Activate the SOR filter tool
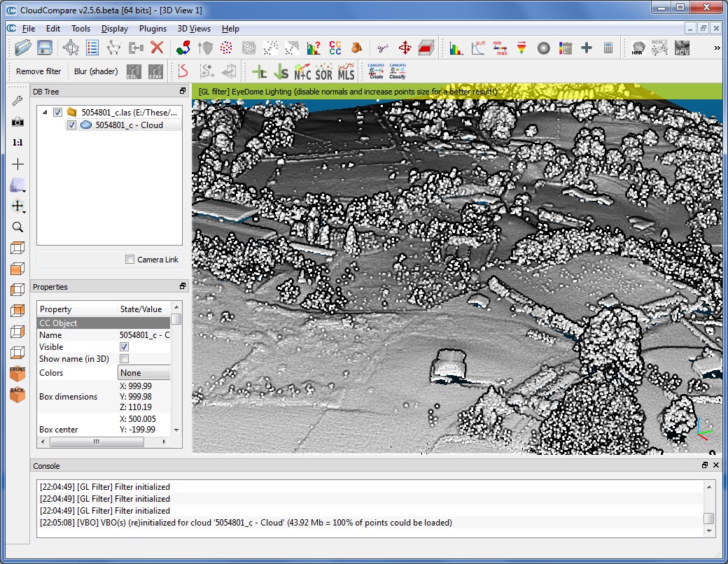Image resolution: width=728 pixels, height=564 pixels. (323, 71)
